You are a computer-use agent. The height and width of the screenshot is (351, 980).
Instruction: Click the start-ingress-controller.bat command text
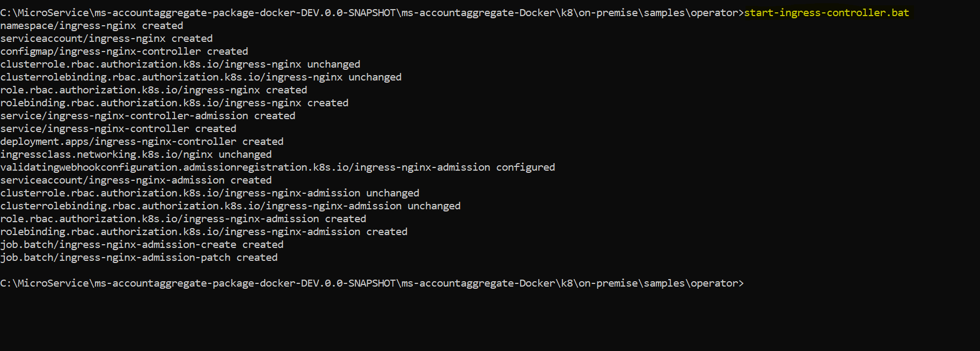click(826, 12)
